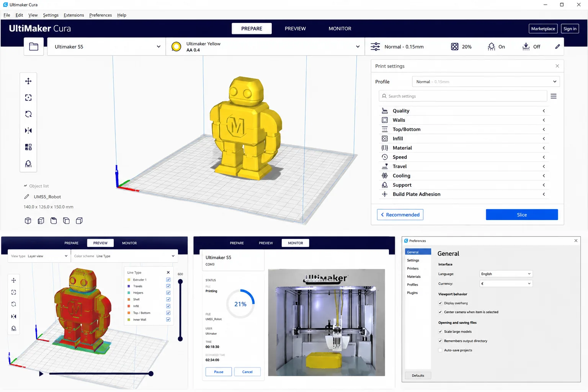
Task: Open the Extensions menu
Action: point(74,15)
